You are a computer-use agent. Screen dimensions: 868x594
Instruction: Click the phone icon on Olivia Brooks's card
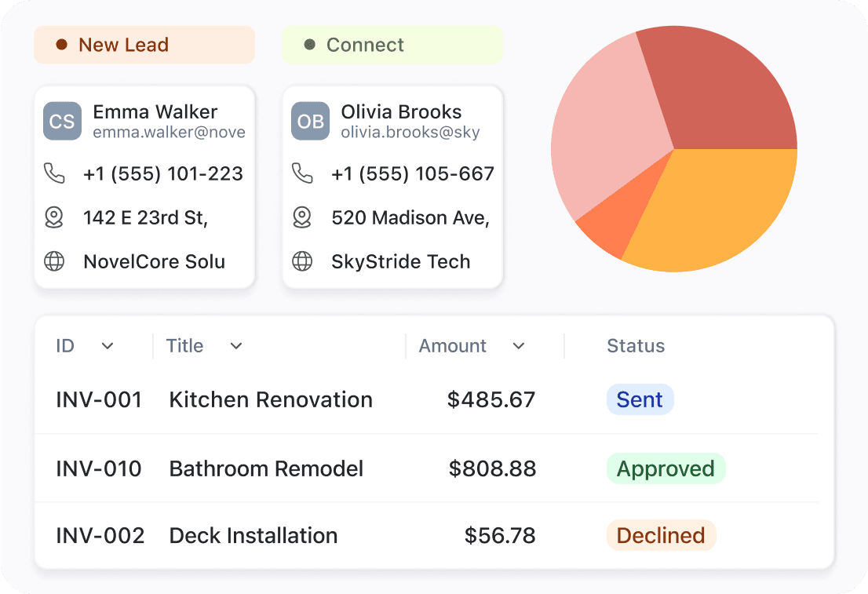click(x=304, y=173)
